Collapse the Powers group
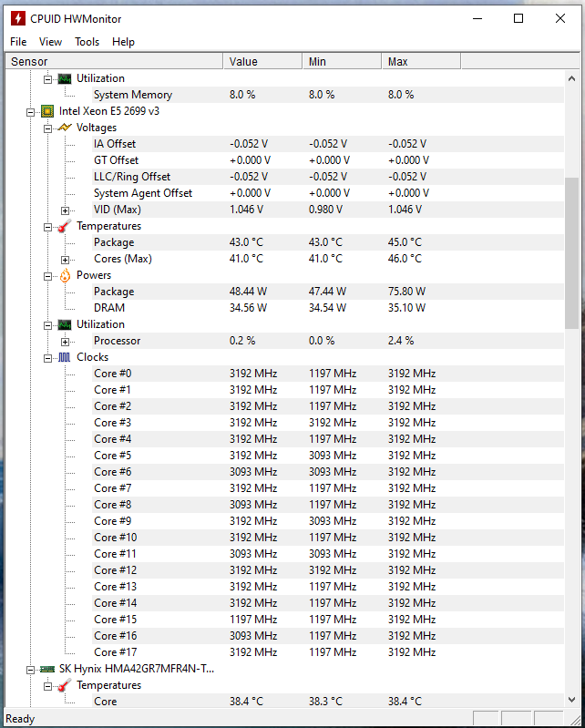Image resolution: width=585 pixels, height=728 pixels. click(x=47, y=276)
